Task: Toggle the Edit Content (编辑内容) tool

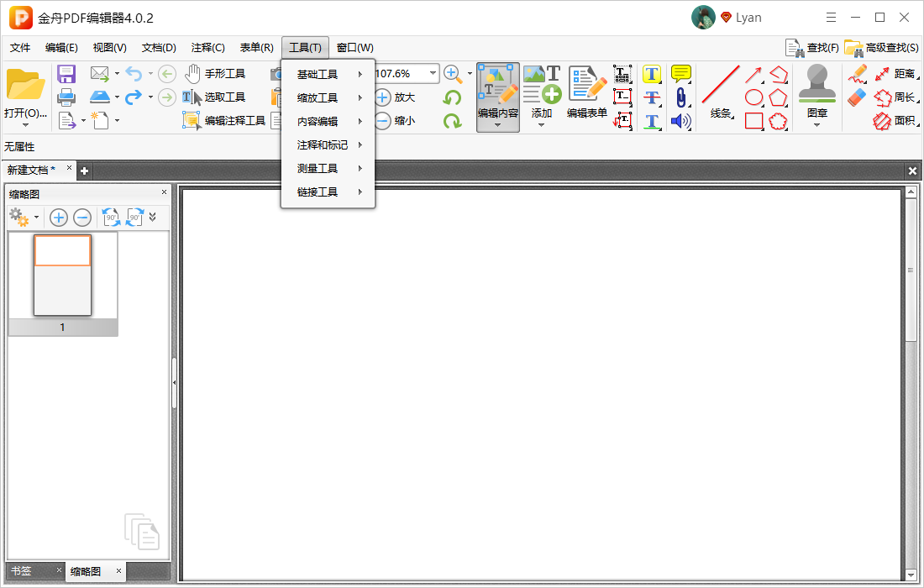Action: 498,97
